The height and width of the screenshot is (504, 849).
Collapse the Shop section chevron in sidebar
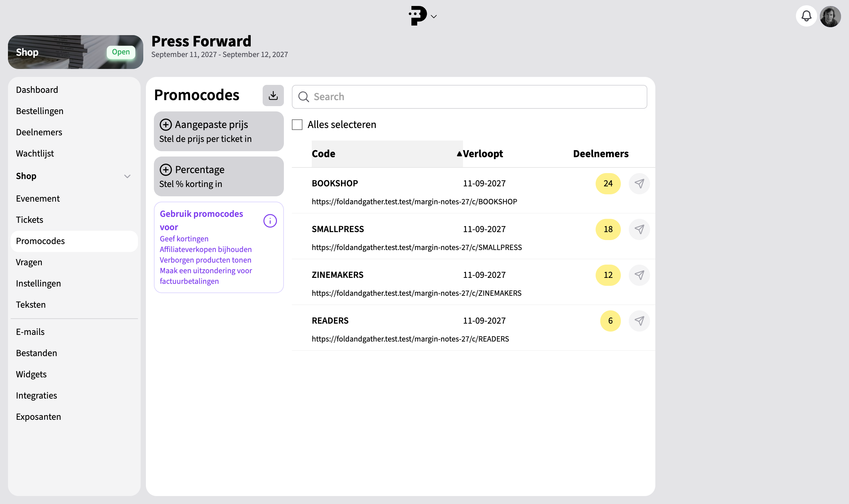pos(127,176)
